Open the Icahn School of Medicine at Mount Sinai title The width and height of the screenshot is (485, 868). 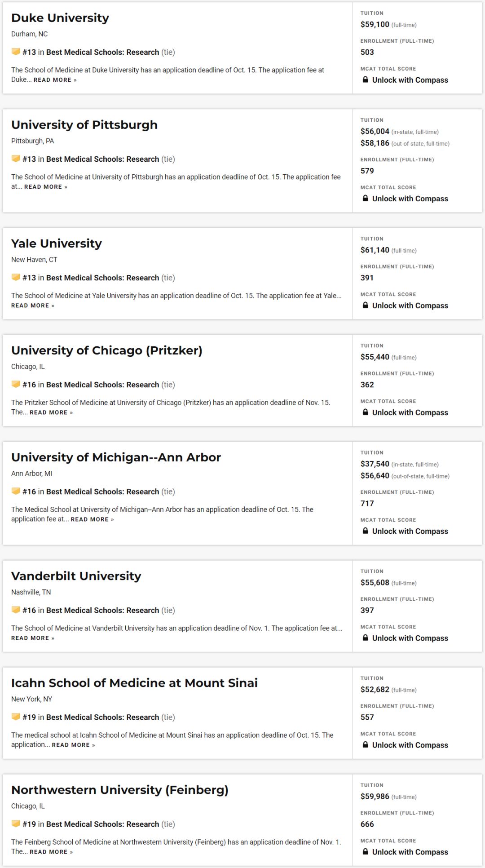(134, 683)
